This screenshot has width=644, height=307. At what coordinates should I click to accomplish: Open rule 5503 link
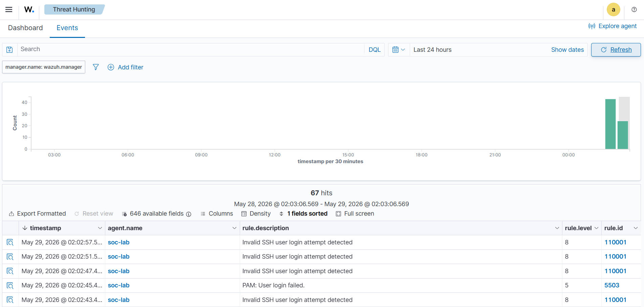611,285
